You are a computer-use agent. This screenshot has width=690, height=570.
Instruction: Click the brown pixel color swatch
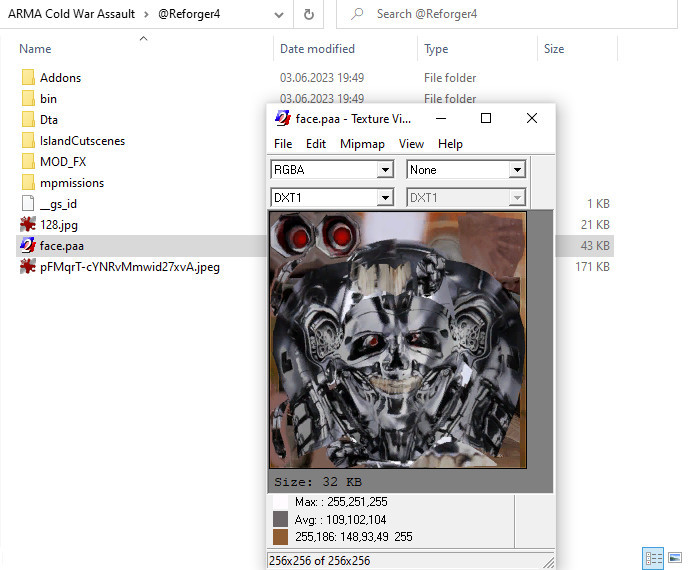pos(280,537)
